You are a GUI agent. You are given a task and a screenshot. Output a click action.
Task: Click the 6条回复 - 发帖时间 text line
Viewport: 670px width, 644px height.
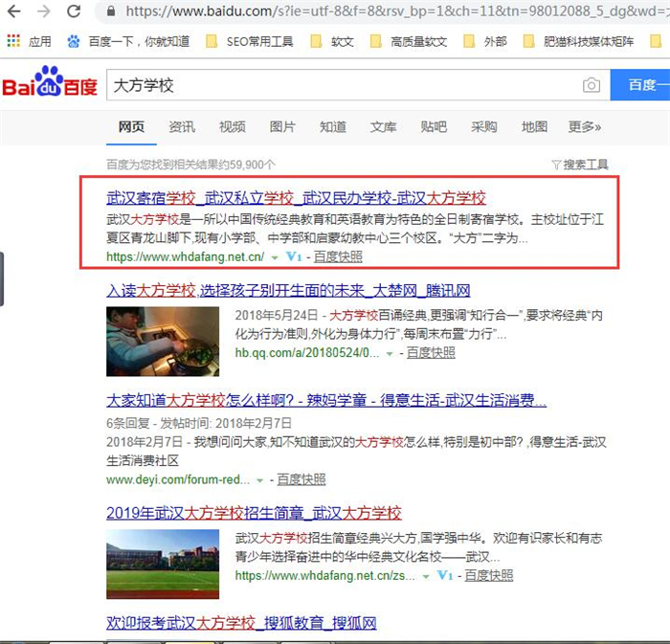[x=199, y=423]
